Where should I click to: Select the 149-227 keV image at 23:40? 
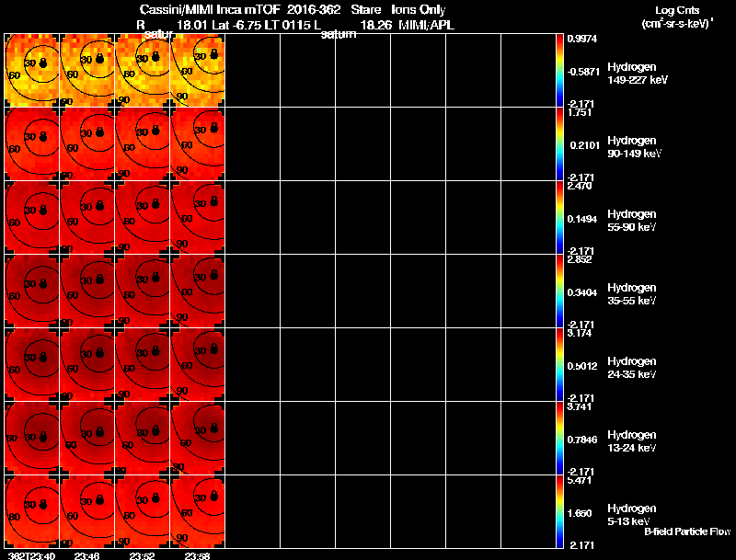[32, 71]
